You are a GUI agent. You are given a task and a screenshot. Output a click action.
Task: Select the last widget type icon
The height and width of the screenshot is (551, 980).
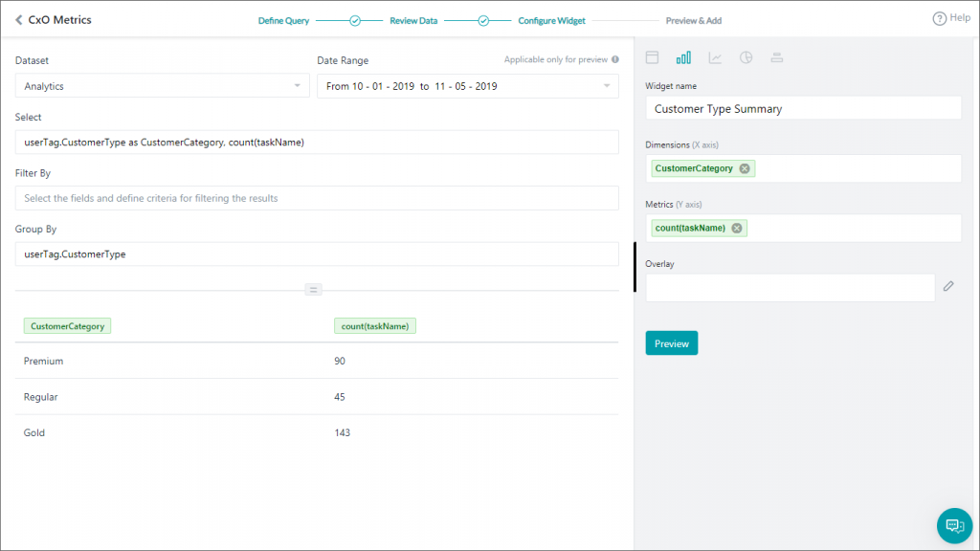[776, 57]
